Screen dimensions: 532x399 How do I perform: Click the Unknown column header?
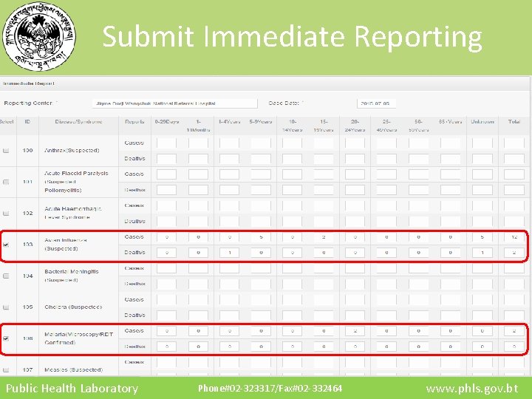click(x=482, y=121)
